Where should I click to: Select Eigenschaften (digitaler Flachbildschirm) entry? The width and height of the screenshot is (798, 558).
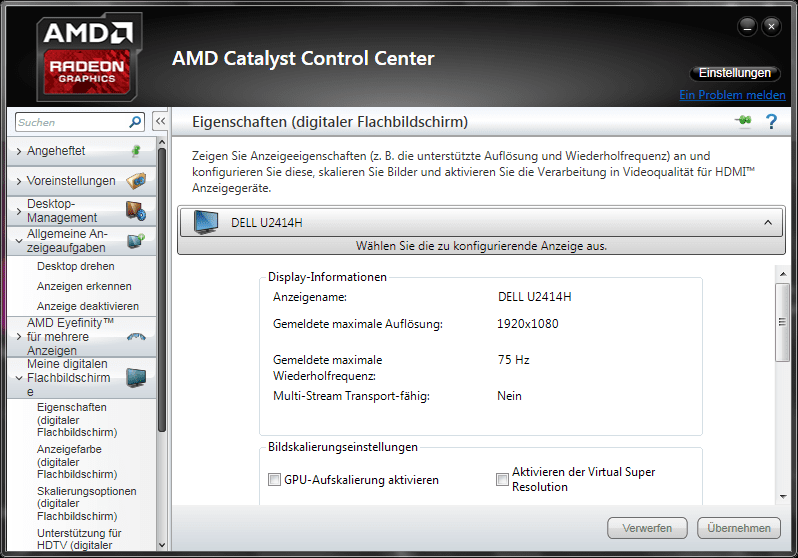tap(77, 420)
